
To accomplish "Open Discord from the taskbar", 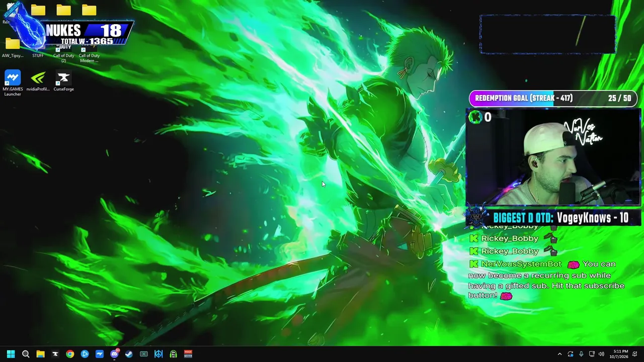I will [114, 354].
